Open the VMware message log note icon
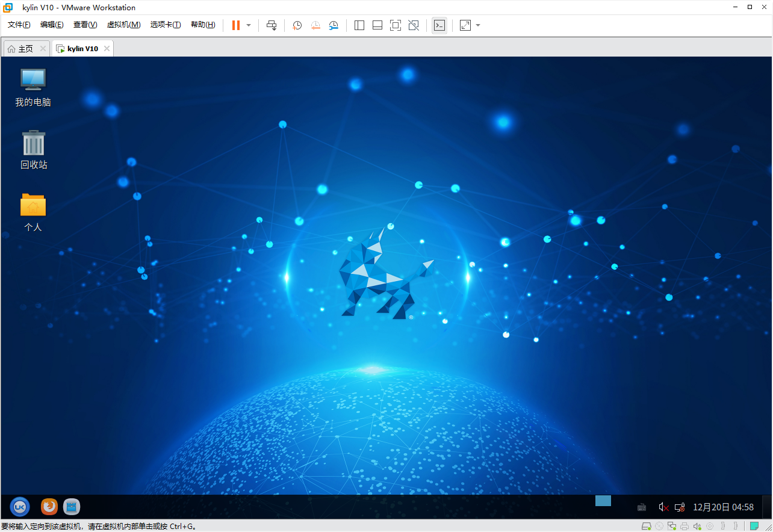Viewport: 773px width, 532px height. pos(754,526)
